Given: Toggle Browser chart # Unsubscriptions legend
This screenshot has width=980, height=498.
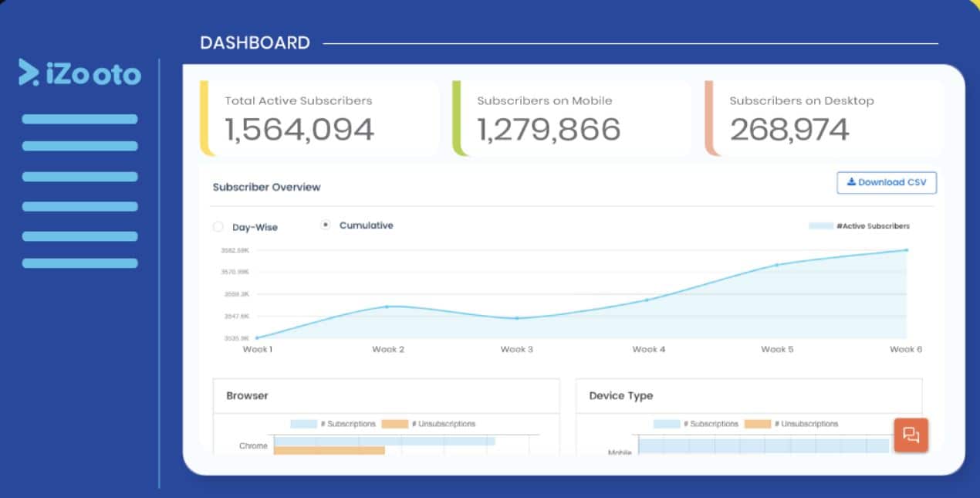Looking at the screenshot, I should 429,424.
